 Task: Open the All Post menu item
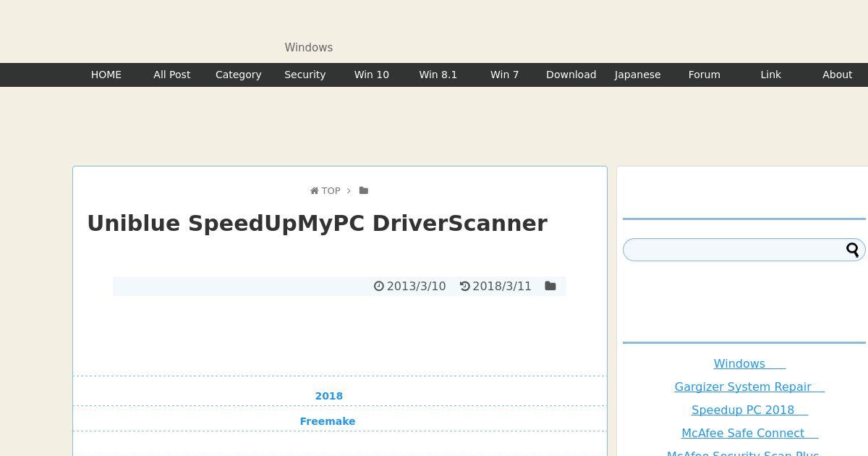[172, 75]
